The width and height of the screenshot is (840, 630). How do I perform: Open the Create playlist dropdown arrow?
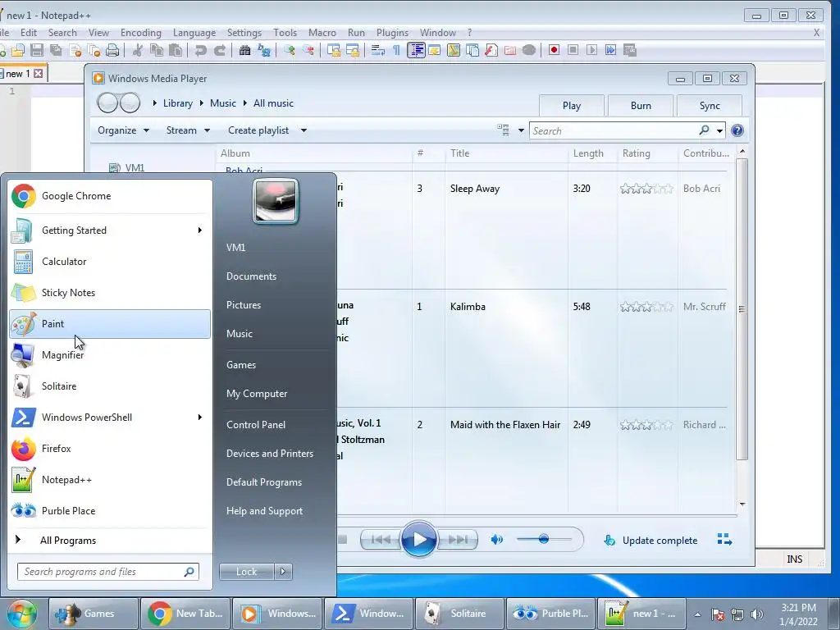(304, 130)
